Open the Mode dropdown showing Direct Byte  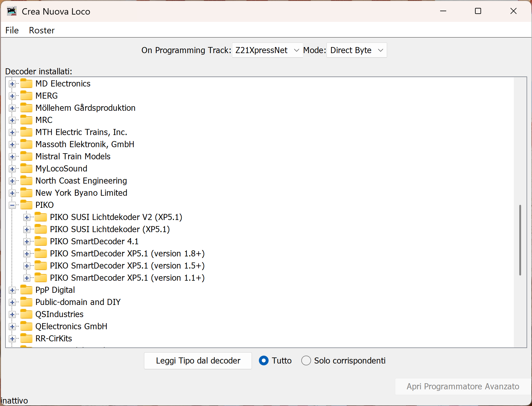coord(356,50)
